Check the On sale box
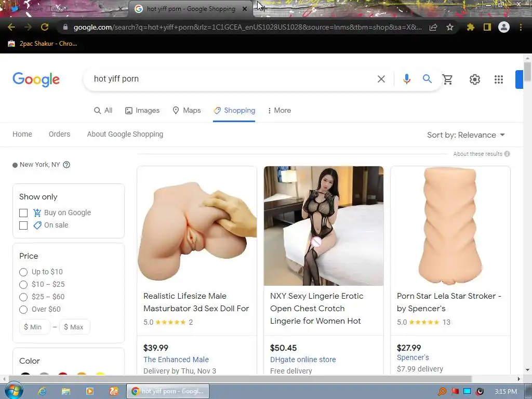Image resolution: width=532 pixels, height=399 pixels. 23,225
